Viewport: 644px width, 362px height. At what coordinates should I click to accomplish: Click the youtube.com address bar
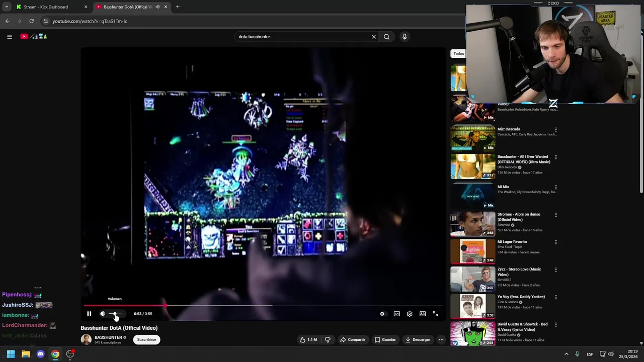pyautogui.click(x=252, y=21)
